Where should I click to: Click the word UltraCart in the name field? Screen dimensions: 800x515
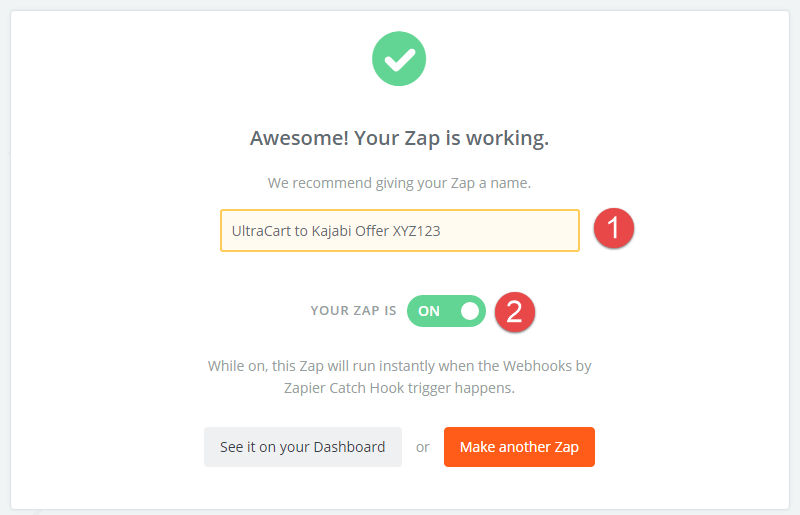click(x=261, y=231)
